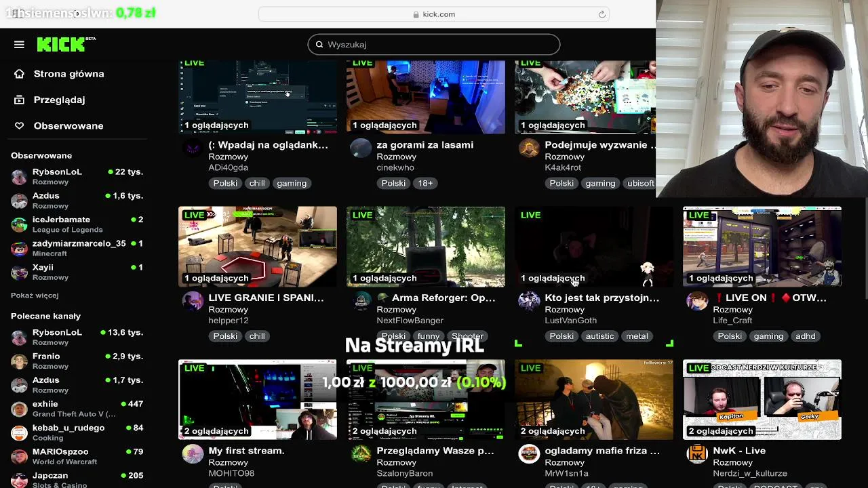Screen dimensions: 868x488
Task: Open exhiie avatar in Polecane kanały
Action: 19,409
